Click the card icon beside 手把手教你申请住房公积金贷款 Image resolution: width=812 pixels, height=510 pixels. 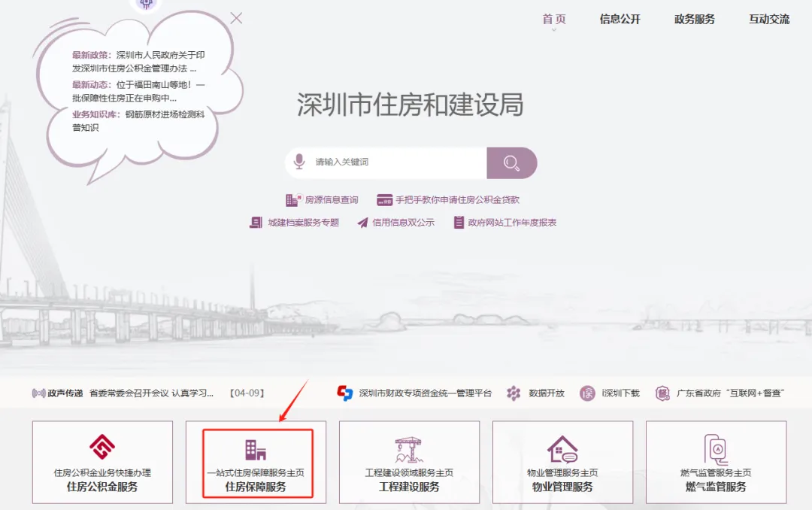point(384,199)
